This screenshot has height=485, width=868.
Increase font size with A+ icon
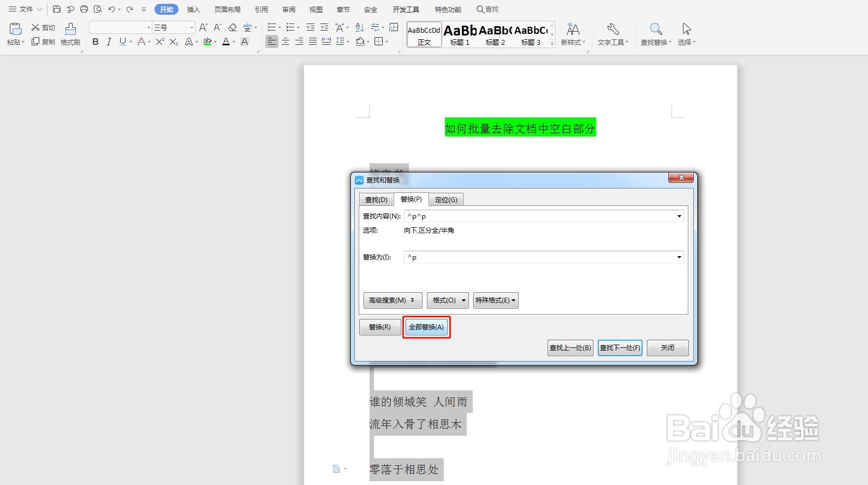[x=203, y=27]
